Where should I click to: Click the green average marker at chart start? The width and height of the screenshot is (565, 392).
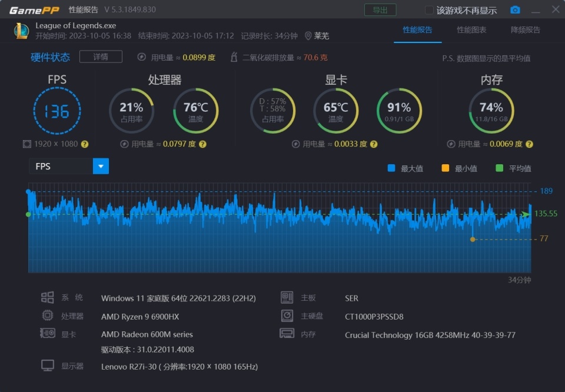(x=28, y=214)
